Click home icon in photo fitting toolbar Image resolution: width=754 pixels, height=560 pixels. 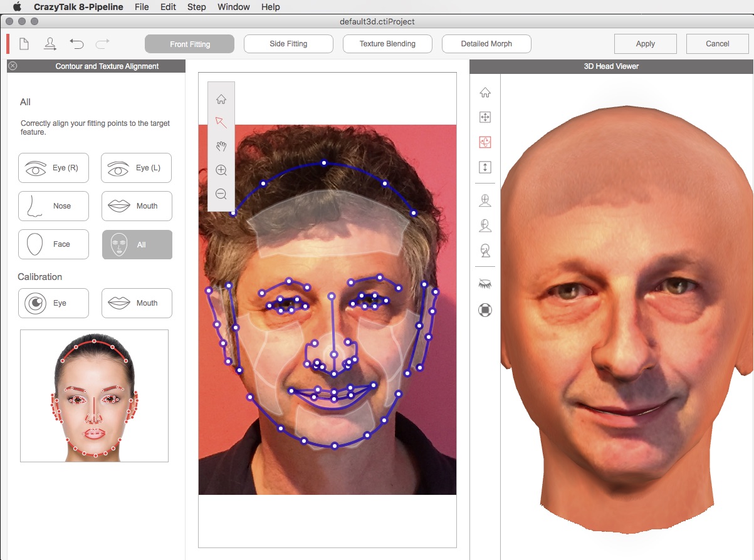point(221,99)
